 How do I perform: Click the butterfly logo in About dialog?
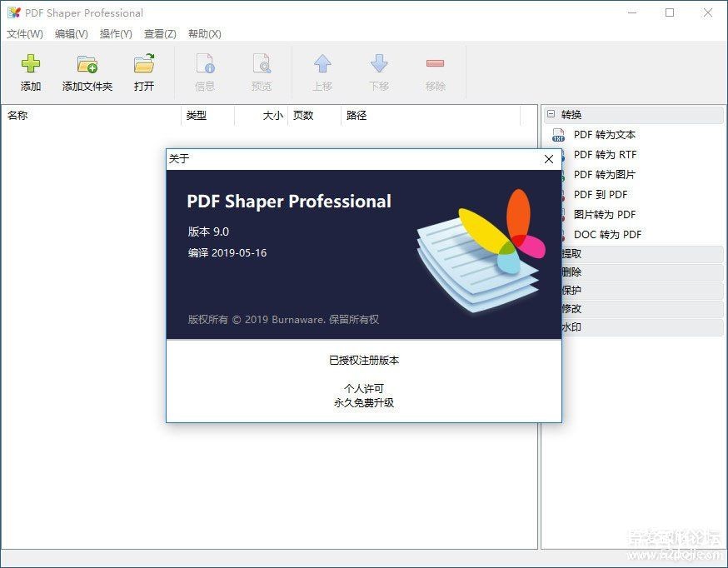click(x=481, y=251)
